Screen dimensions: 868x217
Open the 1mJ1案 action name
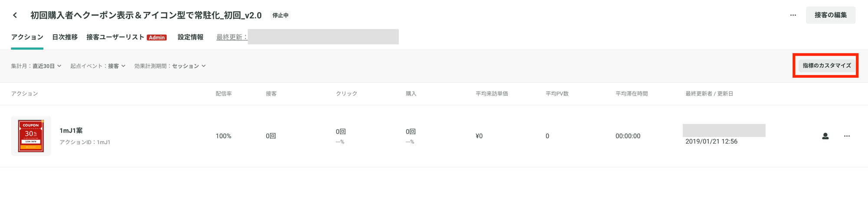click(x=71, y=130)
